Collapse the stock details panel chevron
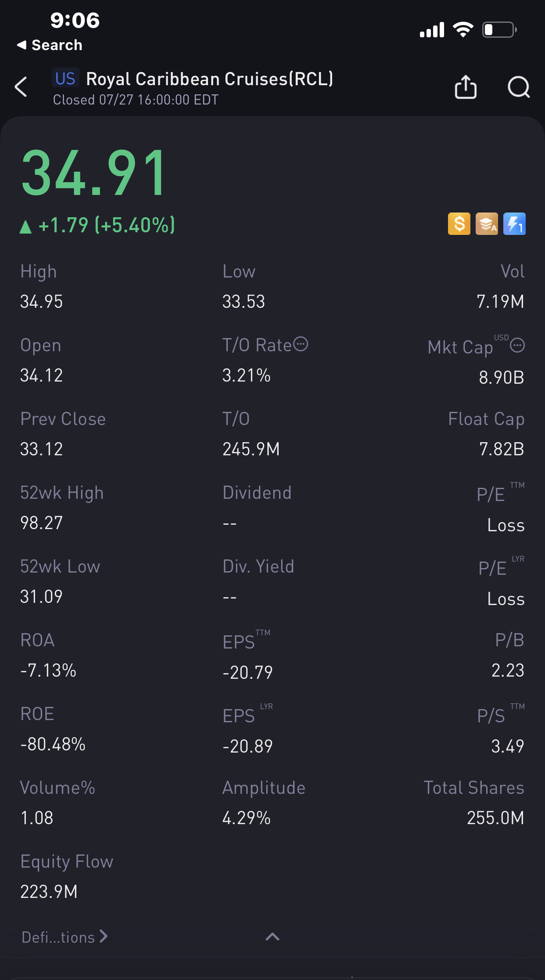545x980 pixels. pos(272,937)
